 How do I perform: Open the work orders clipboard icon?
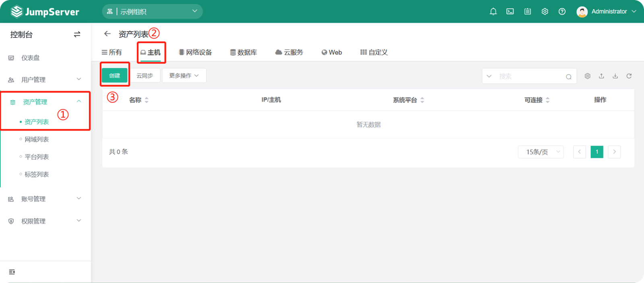(x=527, y=12)
